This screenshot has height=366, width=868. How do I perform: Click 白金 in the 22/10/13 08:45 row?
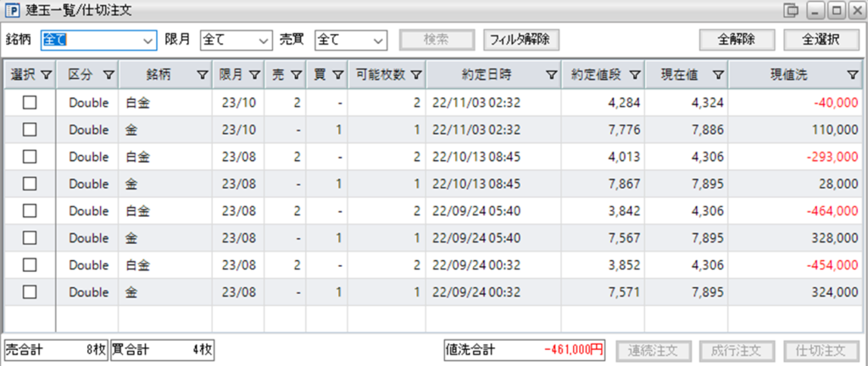[x=138, y=157]
